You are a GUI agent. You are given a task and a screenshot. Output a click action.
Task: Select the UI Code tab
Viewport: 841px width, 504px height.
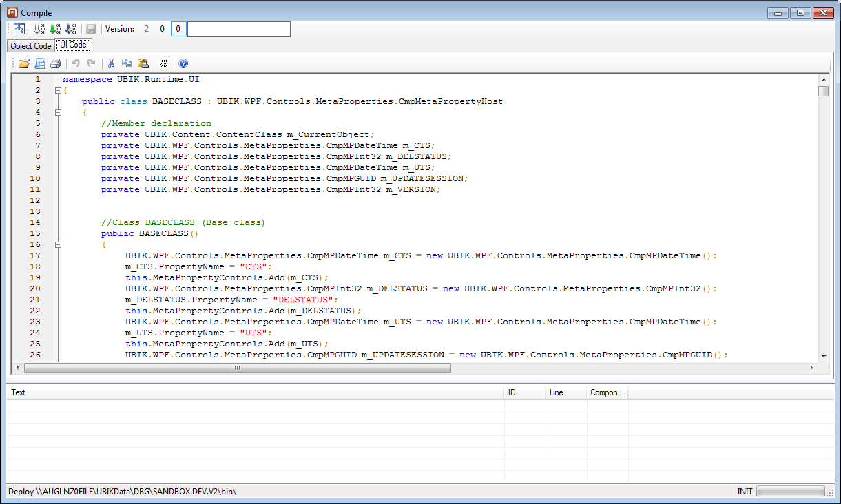[x=73, y=45]
